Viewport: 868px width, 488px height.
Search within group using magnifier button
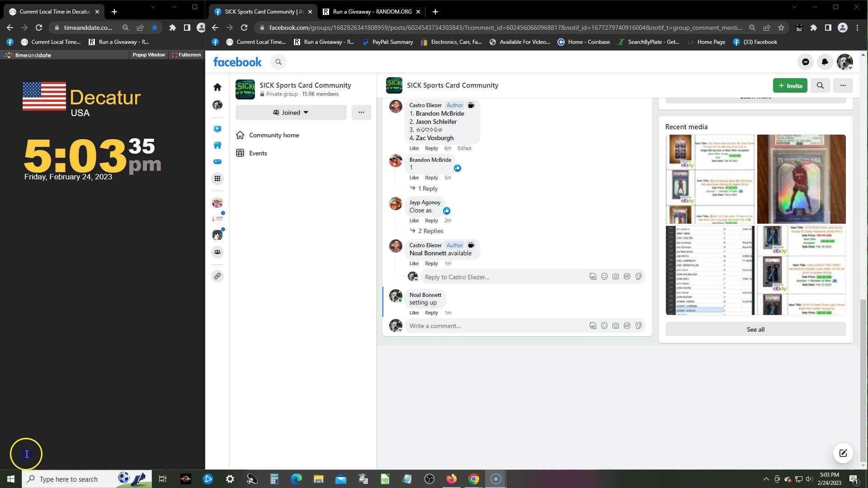820,85
